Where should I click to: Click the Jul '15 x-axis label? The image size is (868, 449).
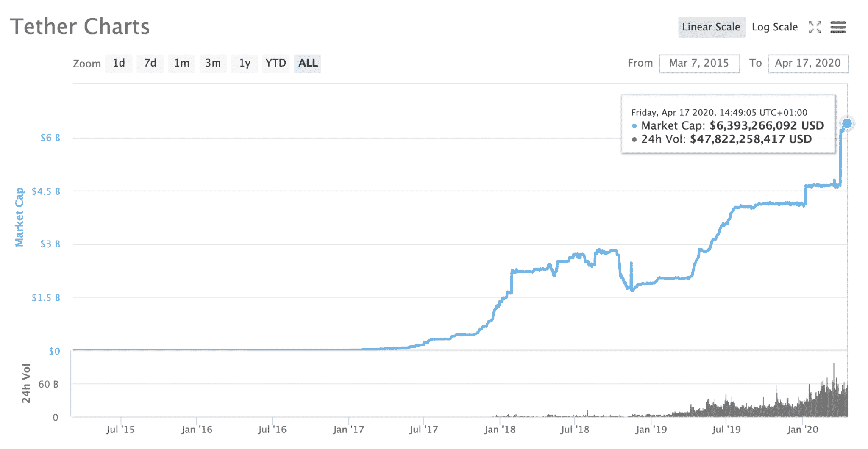(x=120, y=430)
